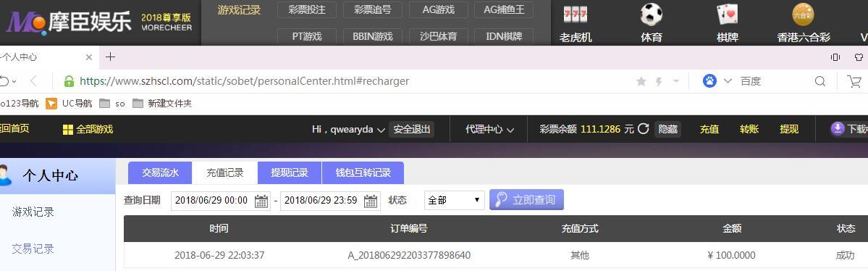Expand the qwearyda user dropdown
Screen dimensions: 868x271
click(x=348, y=129)
